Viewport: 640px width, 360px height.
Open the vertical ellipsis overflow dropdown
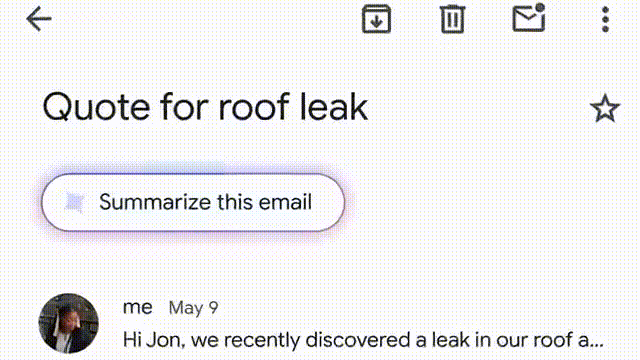[x=605, y=19]
